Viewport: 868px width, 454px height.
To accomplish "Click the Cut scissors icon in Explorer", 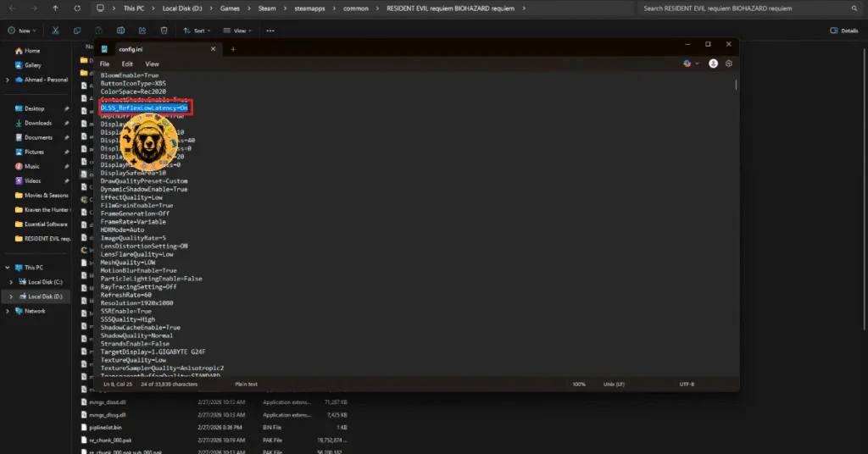I will pyautogui.click(x=54, y=30).
